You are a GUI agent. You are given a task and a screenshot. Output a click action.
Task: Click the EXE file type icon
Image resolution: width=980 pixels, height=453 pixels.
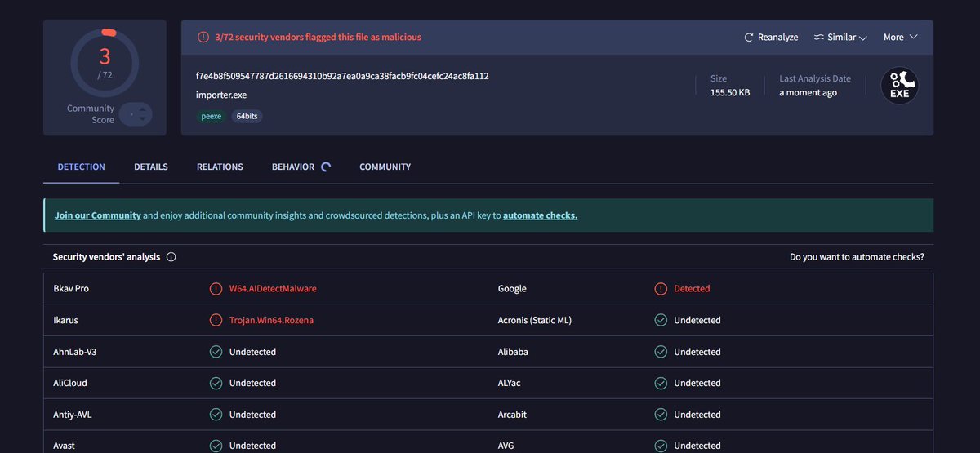pos(899,86)
